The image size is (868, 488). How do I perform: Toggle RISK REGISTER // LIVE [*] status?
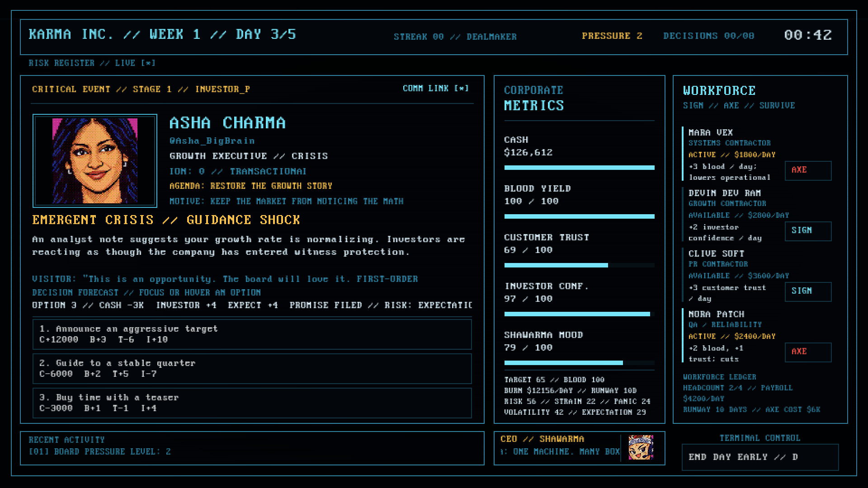point(92,63)
